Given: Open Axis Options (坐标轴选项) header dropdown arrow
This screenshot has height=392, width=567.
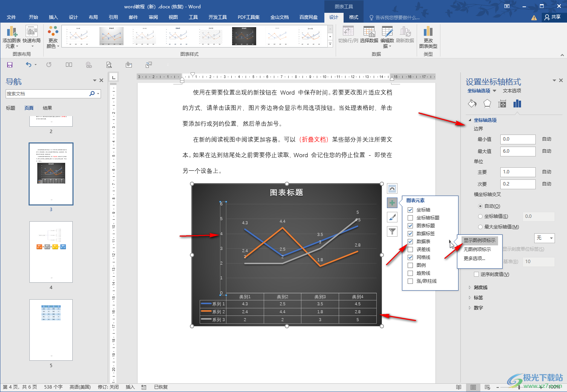Looking at the screenshot, I should click(495, 91).
